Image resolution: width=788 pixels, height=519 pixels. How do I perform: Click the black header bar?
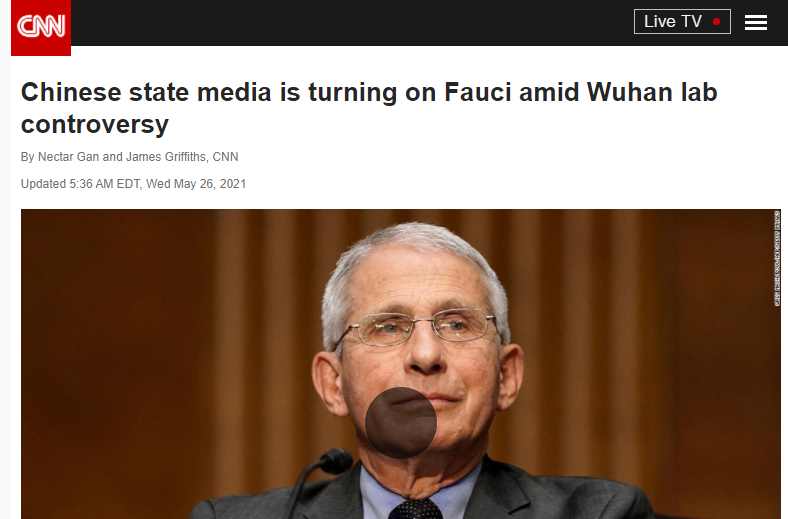[x=352, y=23]
